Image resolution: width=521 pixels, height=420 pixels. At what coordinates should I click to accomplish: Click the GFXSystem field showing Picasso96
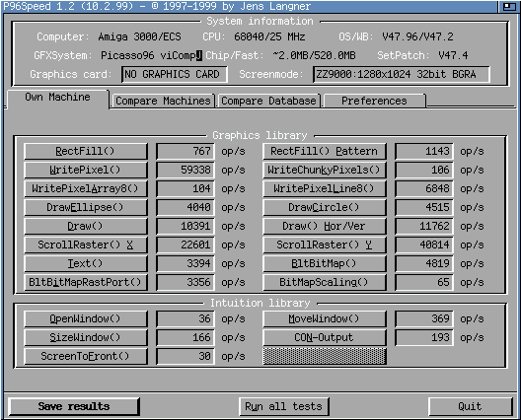[x=151, y=55]
